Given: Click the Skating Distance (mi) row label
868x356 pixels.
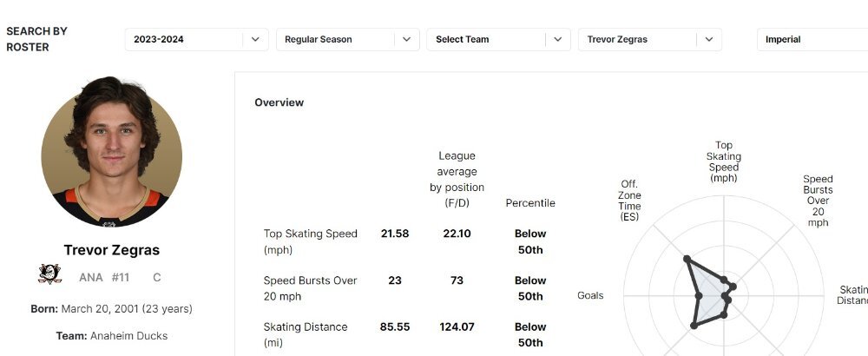Looking at the screenshot, I should pyautogui.click(x=306, y=335).
